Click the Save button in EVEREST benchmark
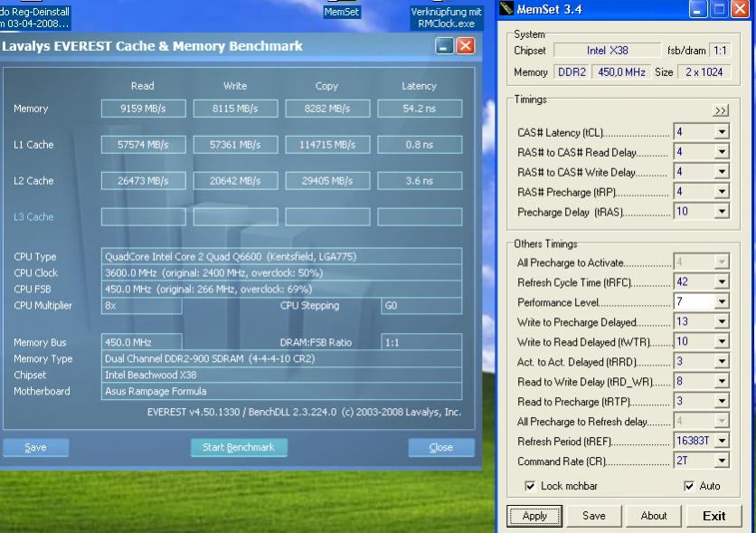The image size is (756, 533). [x=35, y=447]
